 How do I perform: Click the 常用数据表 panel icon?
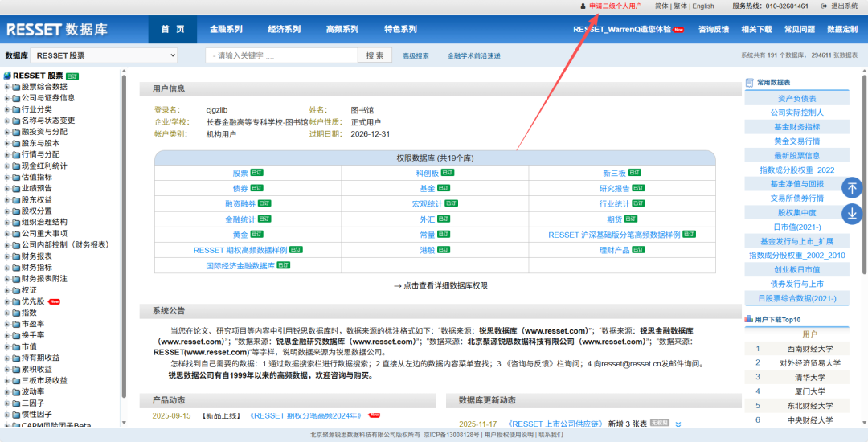pyautogui.click(x=750, y=83)
